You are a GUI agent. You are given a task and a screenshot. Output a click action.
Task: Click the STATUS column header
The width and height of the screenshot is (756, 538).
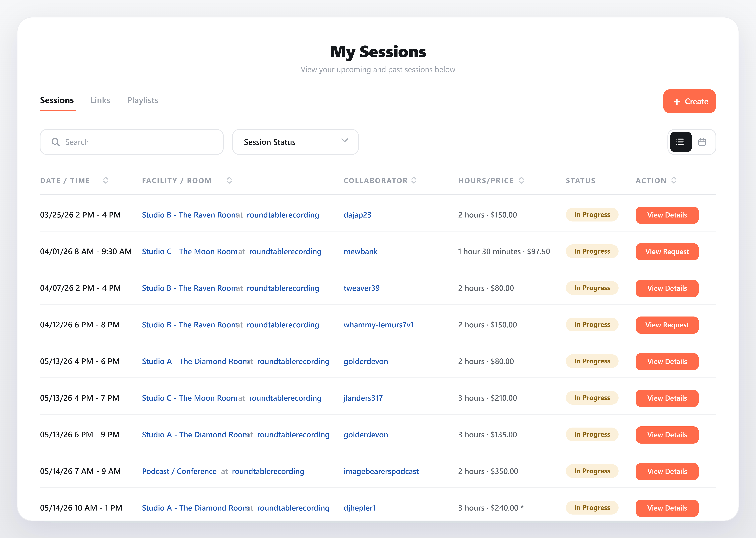[x=580, y=181]
